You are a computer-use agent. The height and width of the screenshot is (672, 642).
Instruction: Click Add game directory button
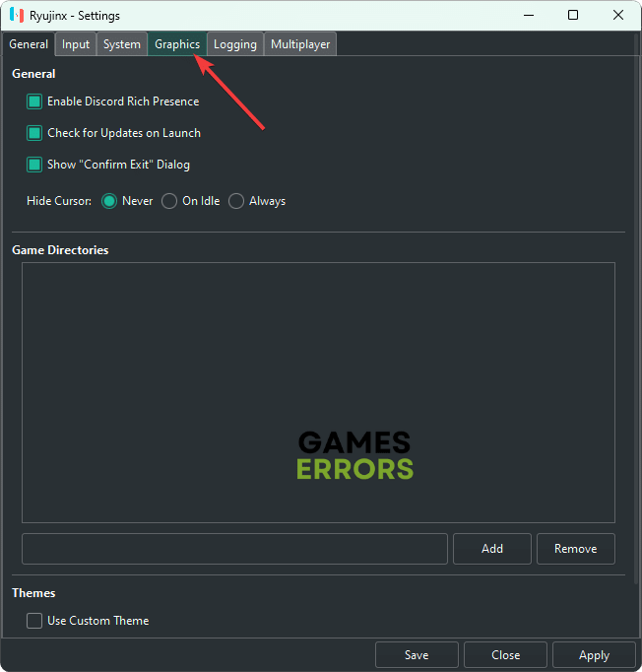[492, 549]
